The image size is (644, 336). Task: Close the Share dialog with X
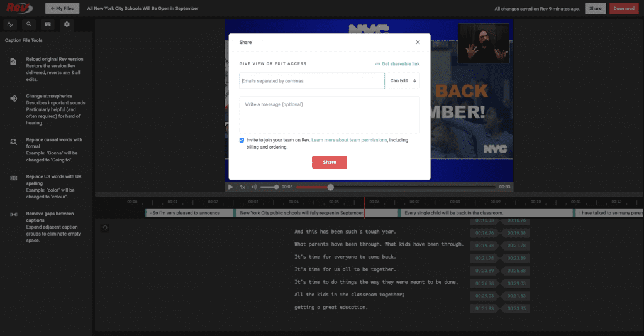pos(418,42)
